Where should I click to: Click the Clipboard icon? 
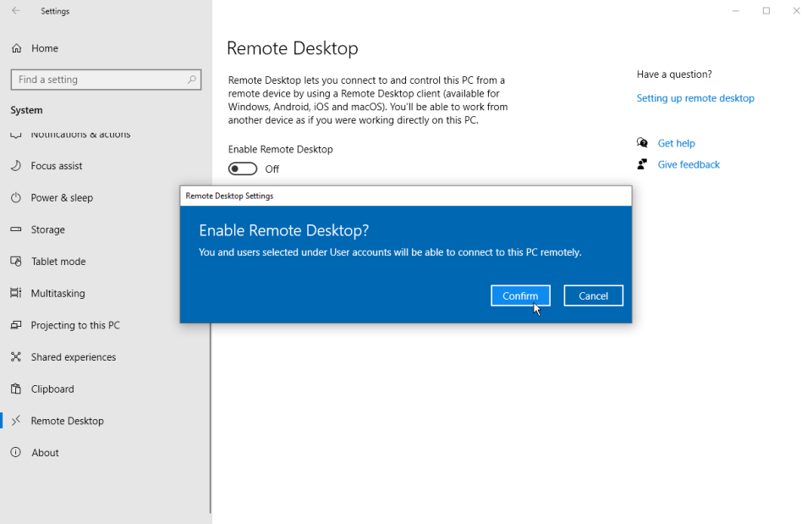pos(16,389)
